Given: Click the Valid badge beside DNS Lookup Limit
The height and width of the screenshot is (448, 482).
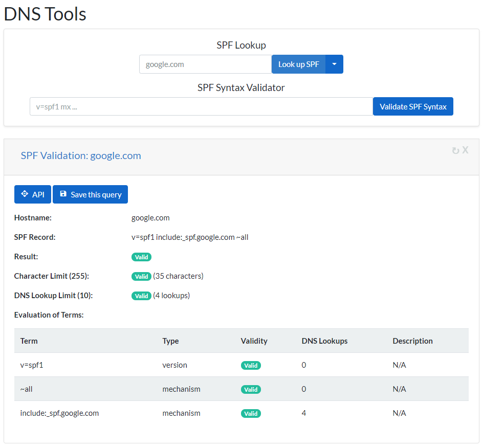Looking at the screenshot, I should click(x=141, y=296).
